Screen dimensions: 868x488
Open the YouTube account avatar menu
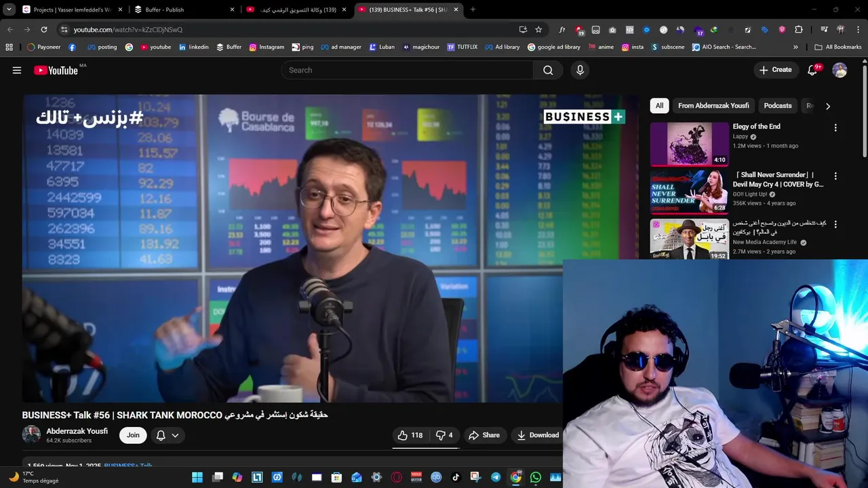(x=840, y=70)
